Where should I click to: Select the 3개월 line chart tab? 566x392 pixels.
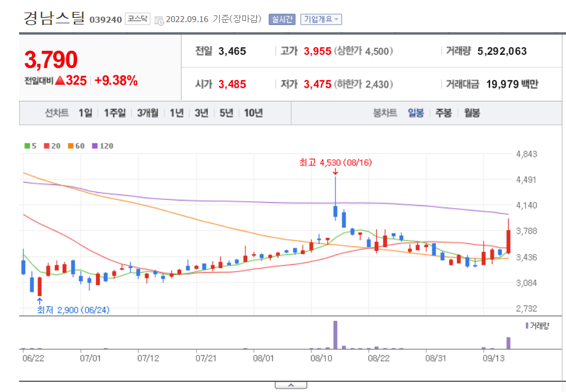[147, 113]
